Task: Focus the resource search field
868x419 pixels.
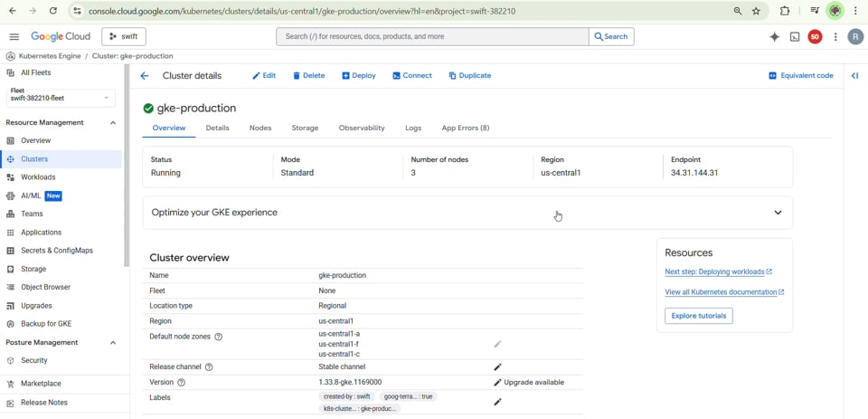Action: pos(432,36)
